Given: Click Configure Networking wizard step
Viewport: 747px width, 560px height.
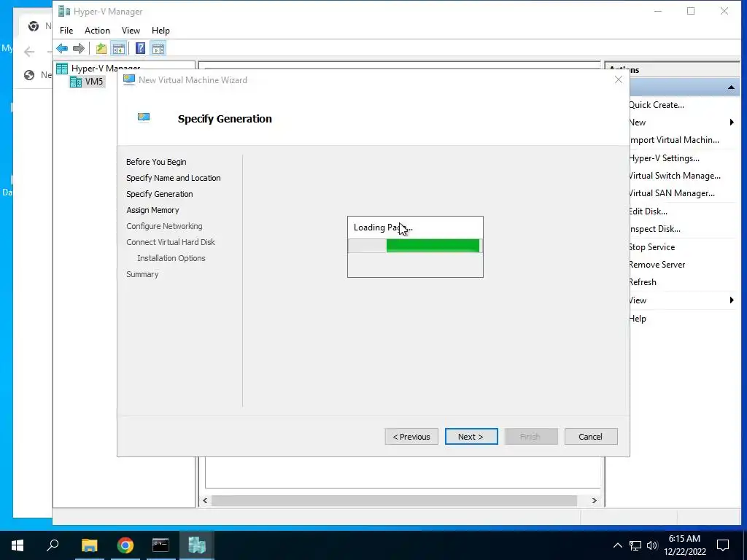Looking at the screenshot, I should click(164, 226).
